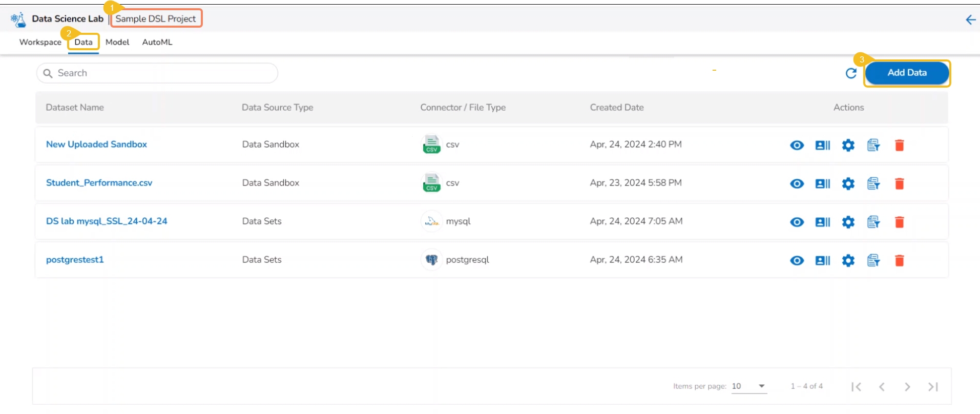Go to next page in pagination

pyautogui.click(x=907, y=387)
